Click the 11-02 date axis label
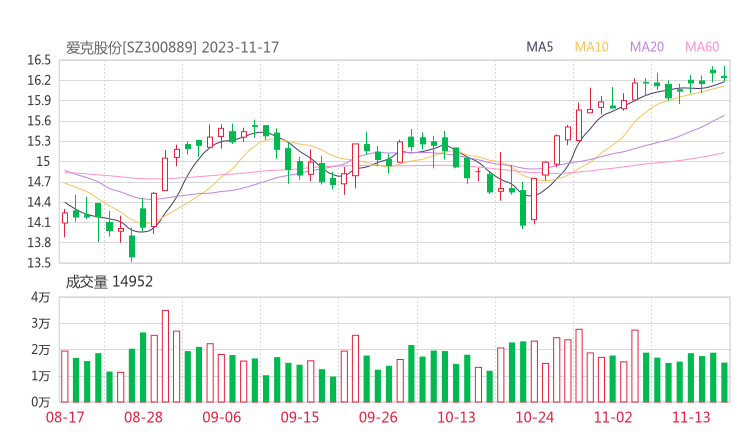The width and height of the screenshot is (740, 440). 613,417
